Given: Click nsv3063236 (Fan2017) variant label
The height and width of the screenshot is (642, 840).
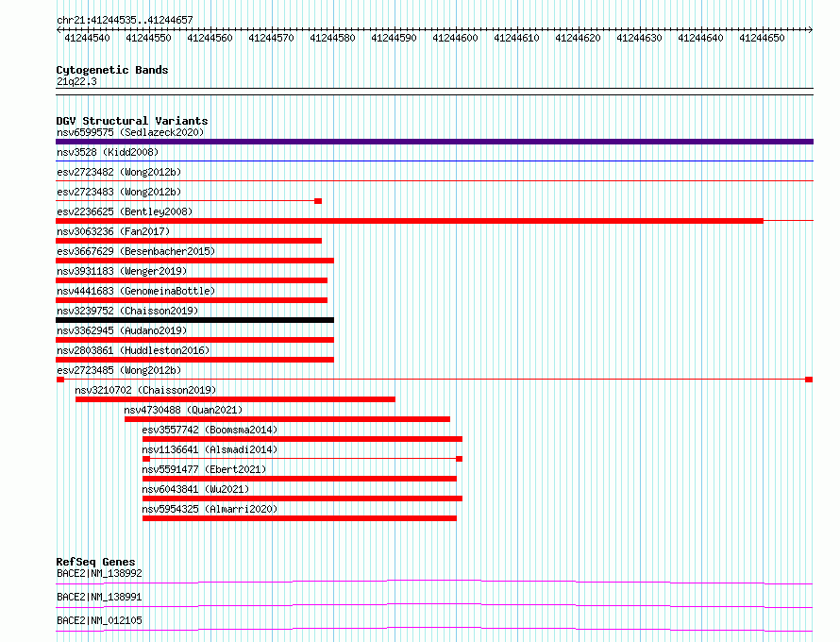Looking at the screenshot, I should [113, 231].
